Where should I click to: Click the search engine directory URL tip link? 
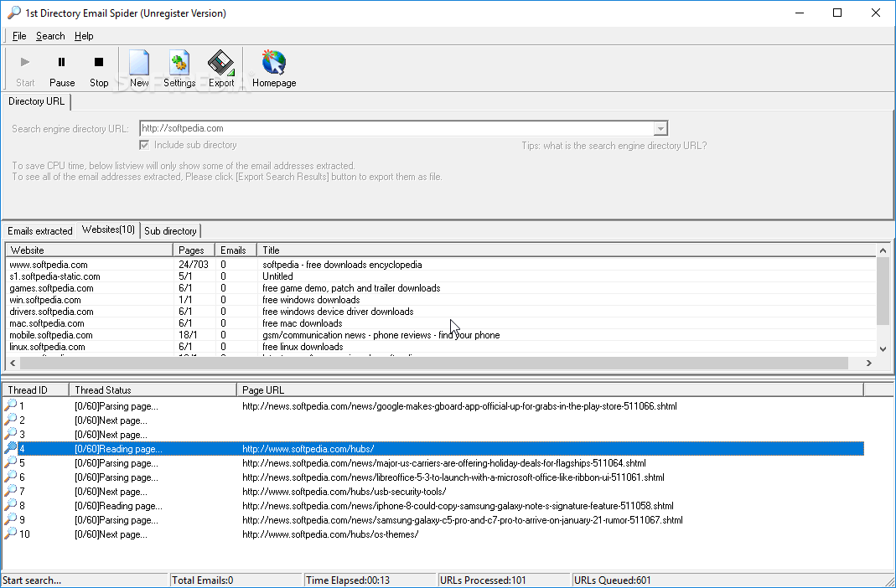pos(614,146)
